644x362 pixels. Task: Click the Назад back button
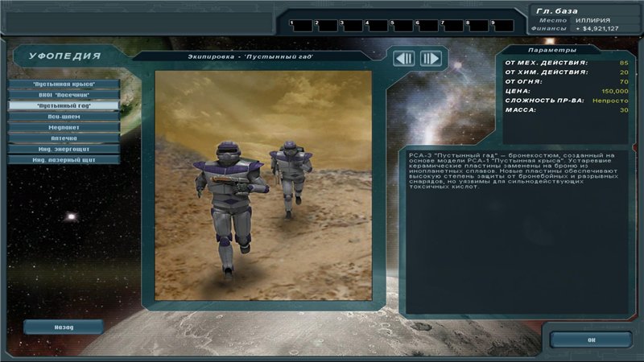(64, 327)
